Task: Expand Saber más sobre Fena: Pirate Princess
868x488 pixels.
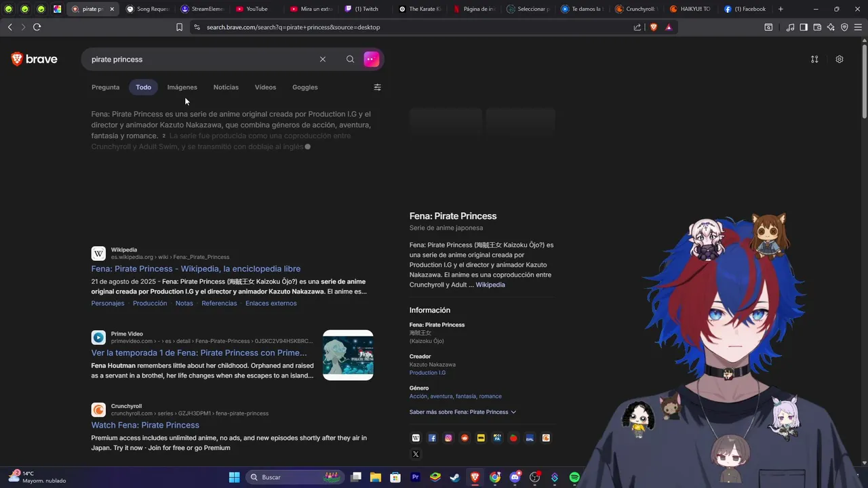Action: pos(462,412)
